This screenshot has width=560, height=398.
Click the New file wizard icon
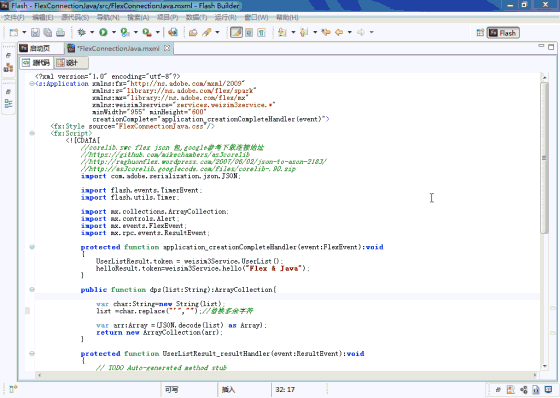(x=14, y=33)
